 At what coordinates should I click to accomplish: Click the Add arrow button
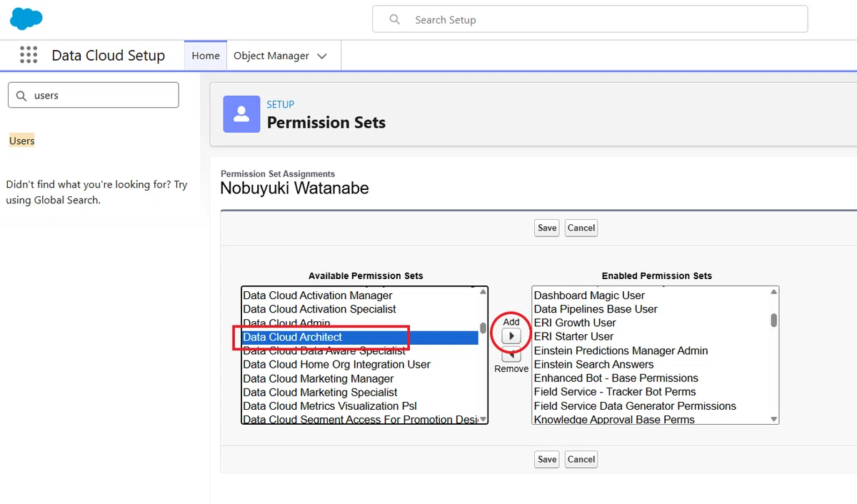511,336
